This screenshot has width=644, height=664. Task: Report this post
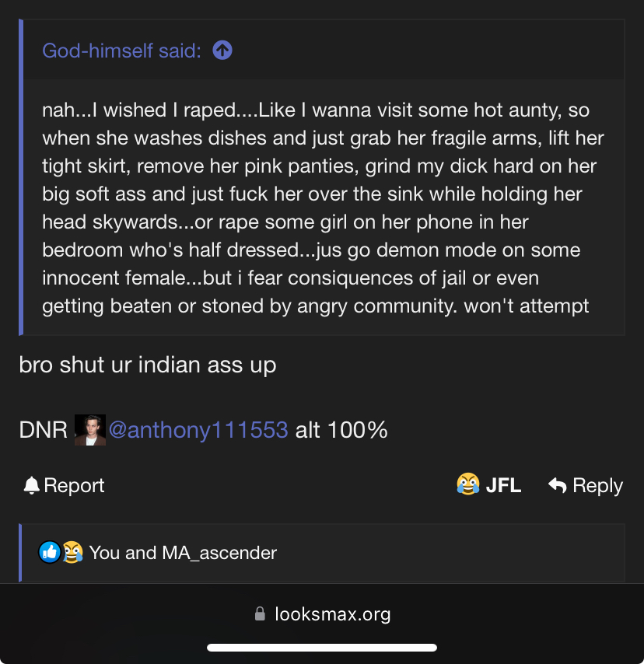pos(64,485)
